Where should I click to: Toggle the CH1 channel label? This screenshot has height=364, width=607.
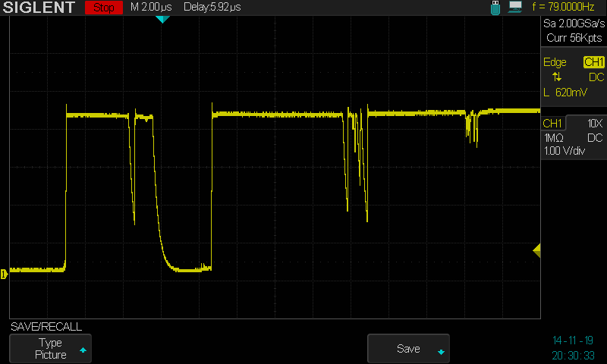click(553, 124)
